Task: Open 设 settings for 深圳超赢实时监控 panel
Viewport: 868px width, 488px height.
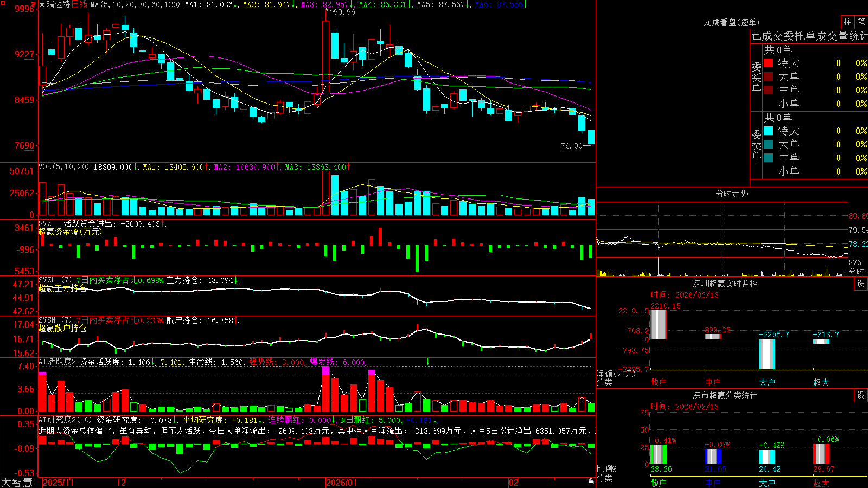Action: click(861, 284)
